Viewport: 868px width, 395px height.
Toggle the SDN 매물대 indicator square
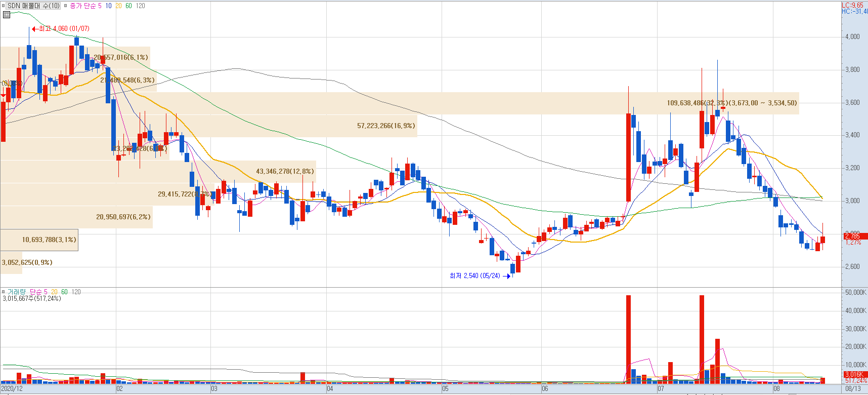pyautogui.click(x=4, y=6)
